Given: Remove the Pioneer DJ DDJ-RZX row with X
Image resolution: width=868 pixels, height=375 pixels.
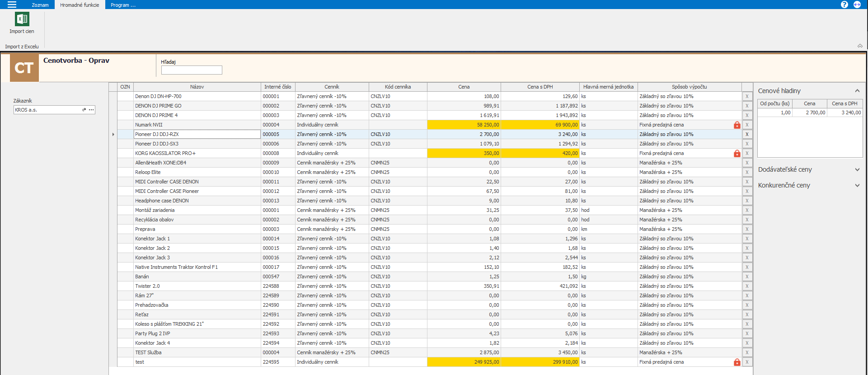Looking at the screenshot, I should (x=747, y=134).
